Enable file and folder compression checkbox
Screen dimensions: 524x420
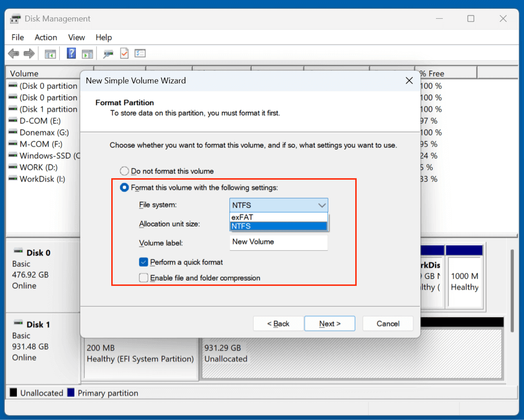click(x=144, y=278)
